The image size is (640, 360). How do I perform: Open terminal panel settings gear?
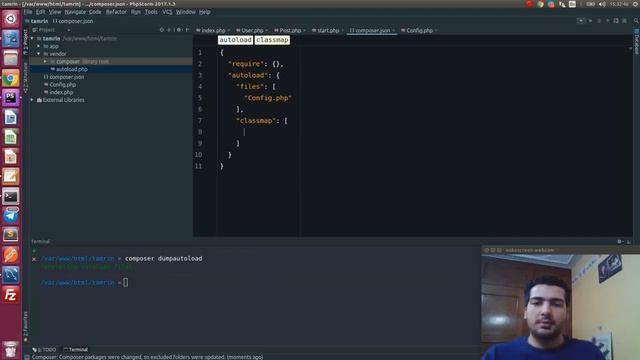coord(620,242)
